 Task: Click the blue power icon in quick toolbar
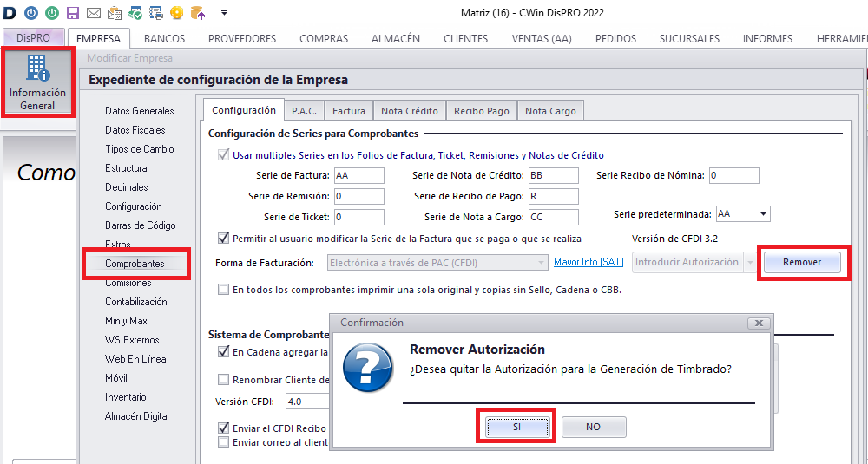(31, 12)
